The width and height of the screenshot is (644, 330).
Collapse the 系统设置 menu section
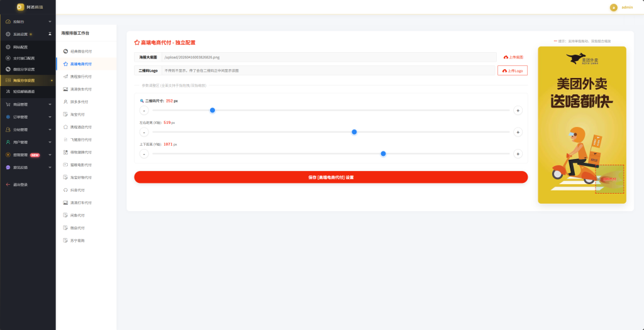tap(28, 34)
